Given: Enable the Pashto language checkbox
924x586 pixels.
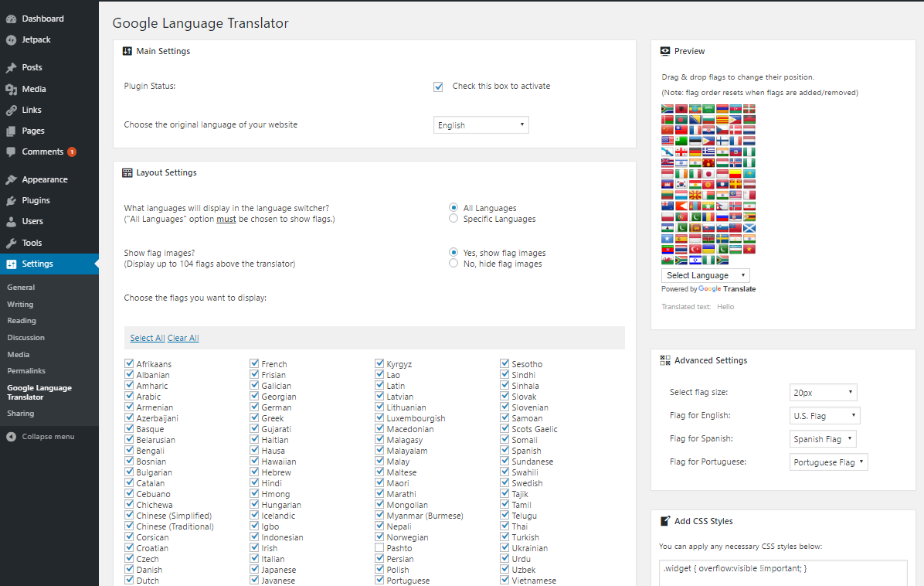Looking at the screenshot, I should tap(379, 548).
